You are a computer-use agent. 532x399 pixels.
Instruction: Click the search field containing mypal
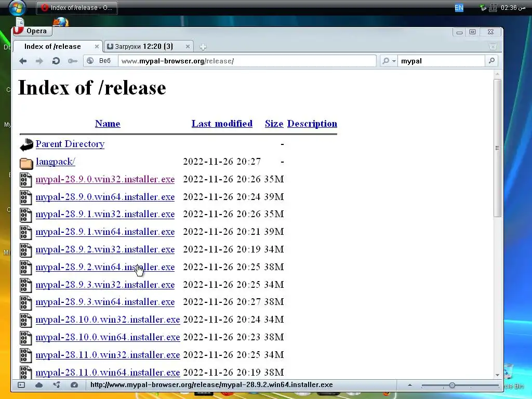tap(441, 61)
